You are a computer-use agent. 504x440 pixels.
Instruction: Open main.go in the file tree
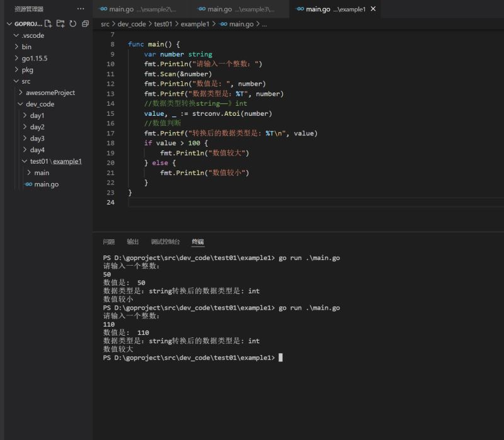coord(46,184)
